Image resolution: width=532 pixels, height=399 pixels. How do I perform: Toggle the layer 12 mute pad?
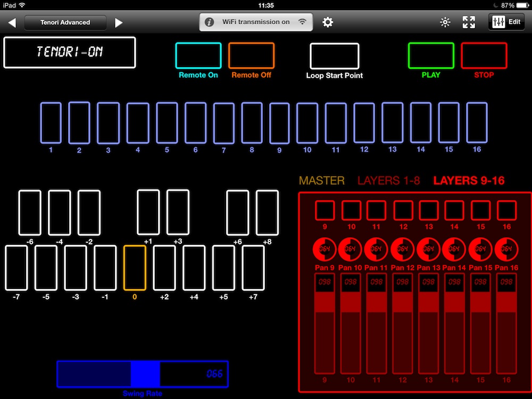click(x=403, y=210)
